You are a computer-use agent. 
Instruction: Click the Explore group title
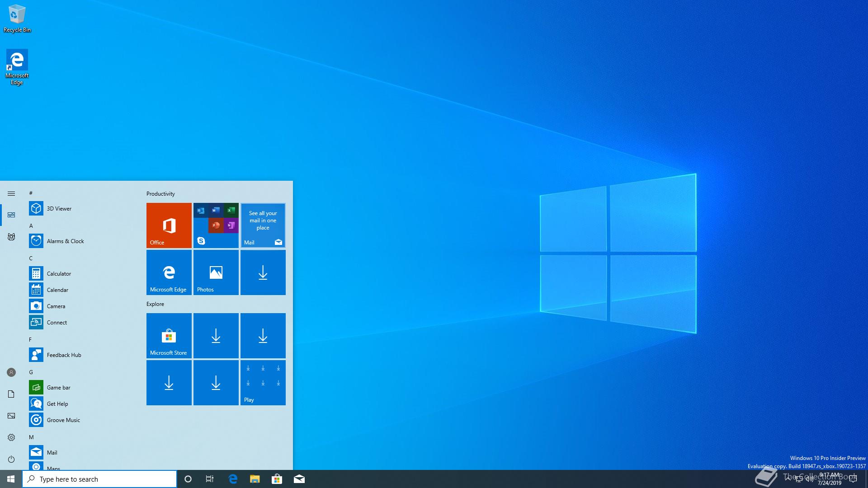pyautogui.click(x=155, y=304)
